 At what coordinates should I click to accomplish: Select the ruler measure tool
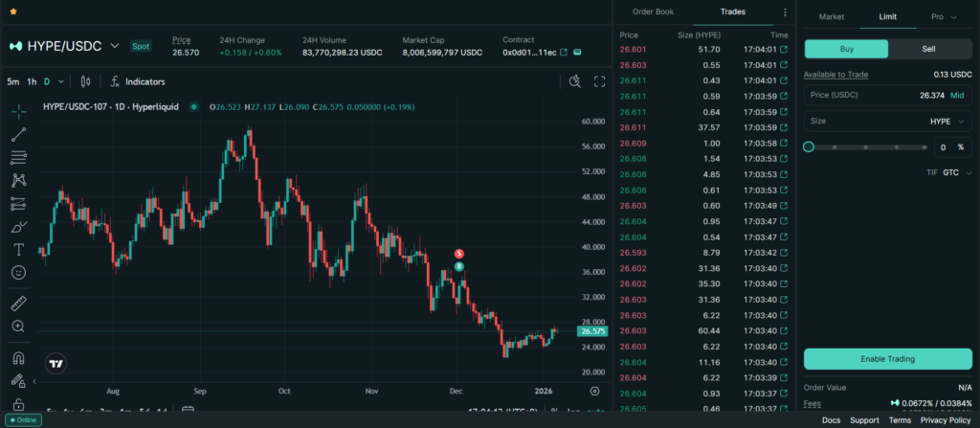tap(18, 304)
